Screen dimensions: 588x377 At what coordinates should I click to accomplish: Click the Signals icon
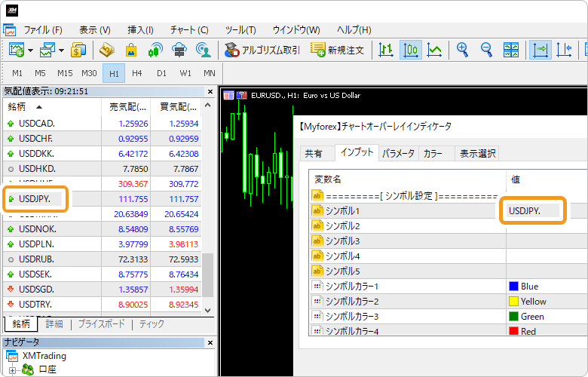click(x=155, y=50)
